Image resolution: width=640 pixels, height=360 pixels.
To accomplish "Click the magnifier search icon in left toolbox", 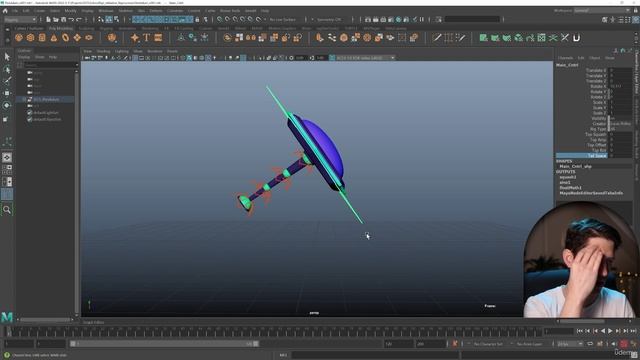I will (x=7, y=210).
